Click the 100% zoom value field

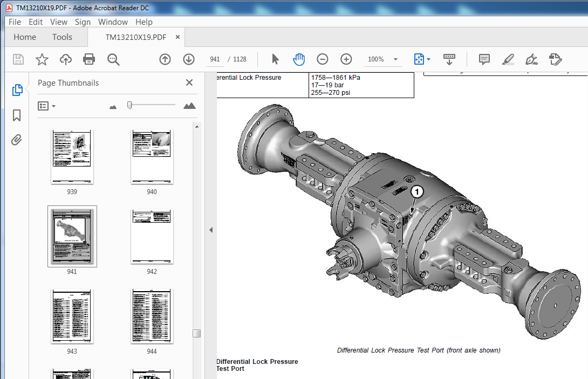(x=376, y=59)
